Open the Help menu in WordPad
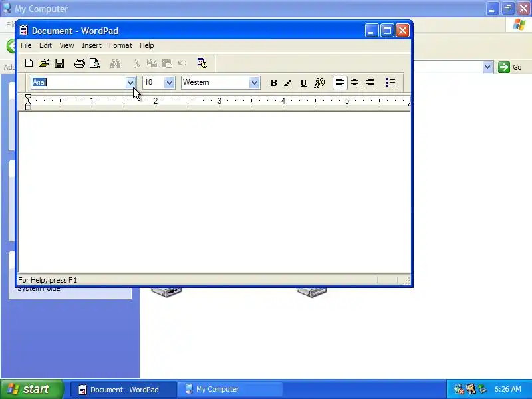This screenshot has width=532, height=399. [146, 45]
